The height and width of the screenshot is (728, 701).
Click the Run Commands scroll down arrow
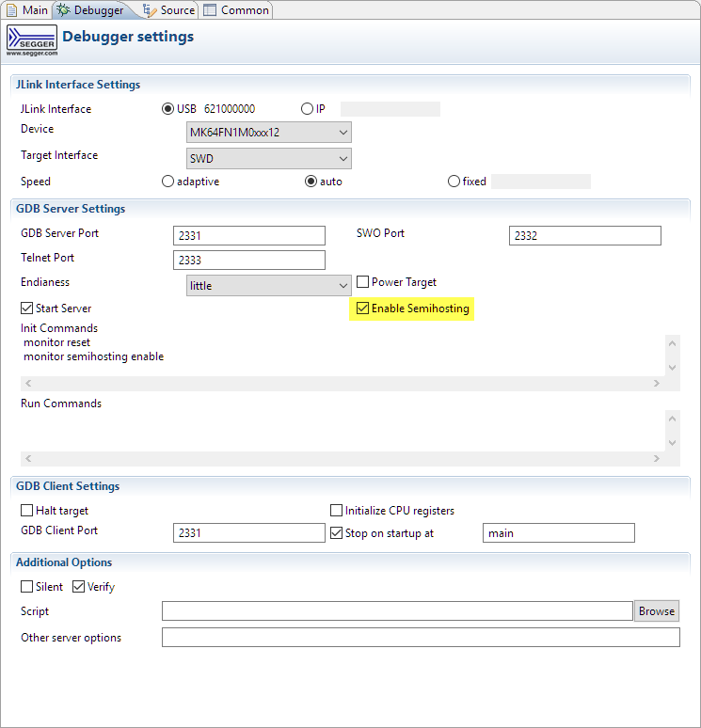click(672, 443)
